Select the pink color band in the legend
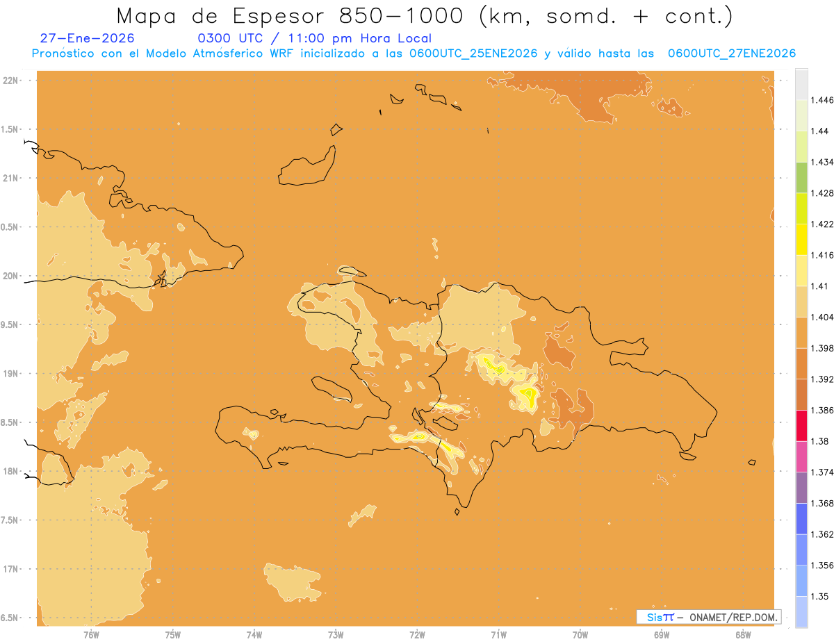The height and width of the screenshot is (644, 834). 801,456
